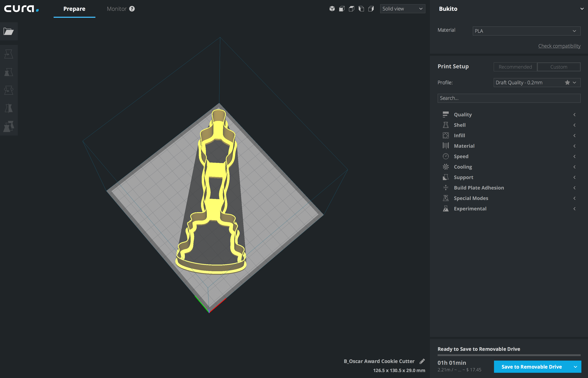Click the Support section label
Image resolution: width=588 pixels, height=378 pixels.
[x=463, y=177]
